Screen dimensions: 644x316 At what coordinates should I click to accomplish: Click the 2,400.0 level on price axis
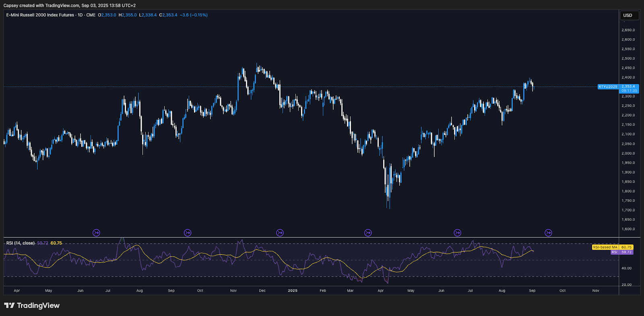(x=628, y=78)
